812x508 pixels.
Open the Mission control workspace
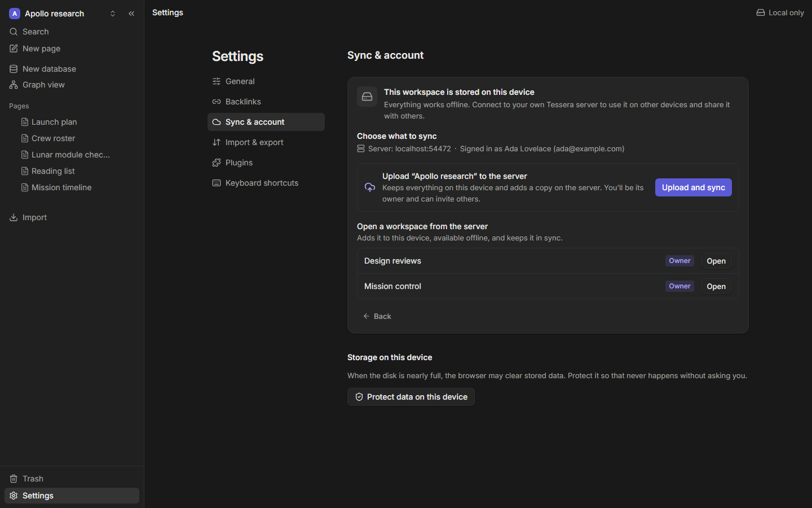coord(716,286)
